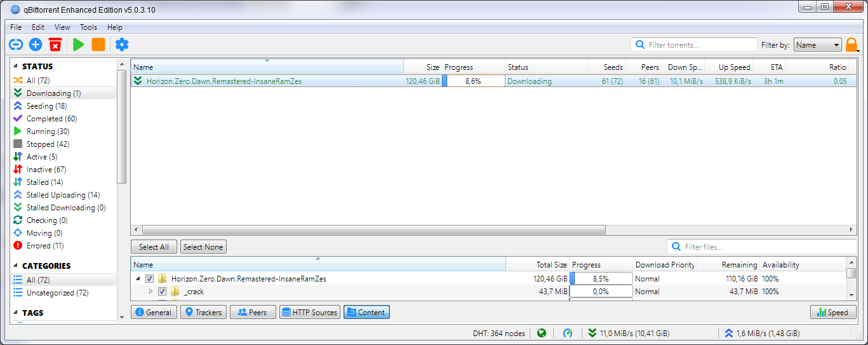The image size is (868, 345).
Task: Click the torrent's 8,6% progress bar
Action: tap(473, 81)
